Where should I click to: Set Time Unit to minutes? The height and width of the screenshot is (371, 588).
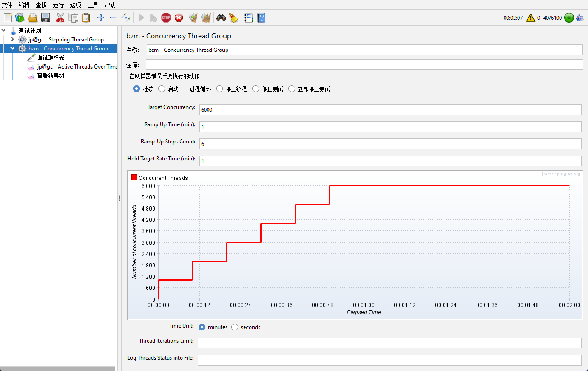tap(202, 327)
